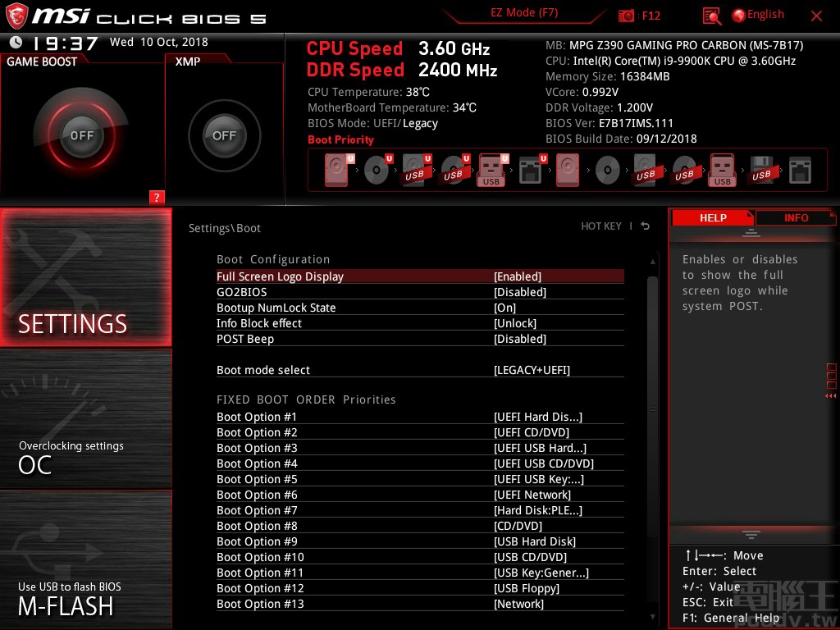
Task: Click the triple-arrow expand icon on right edge
Action: pos(830,396)
